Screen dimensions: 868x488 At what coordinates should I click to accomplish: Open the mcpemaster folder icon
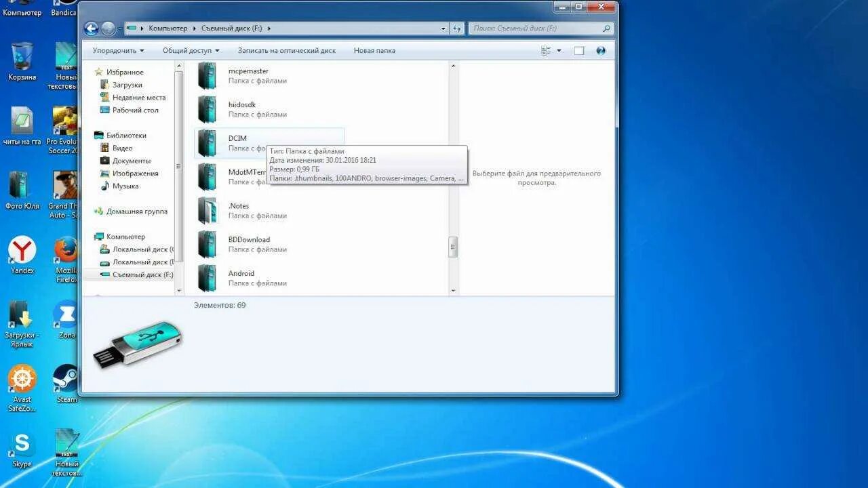[207, 76]
